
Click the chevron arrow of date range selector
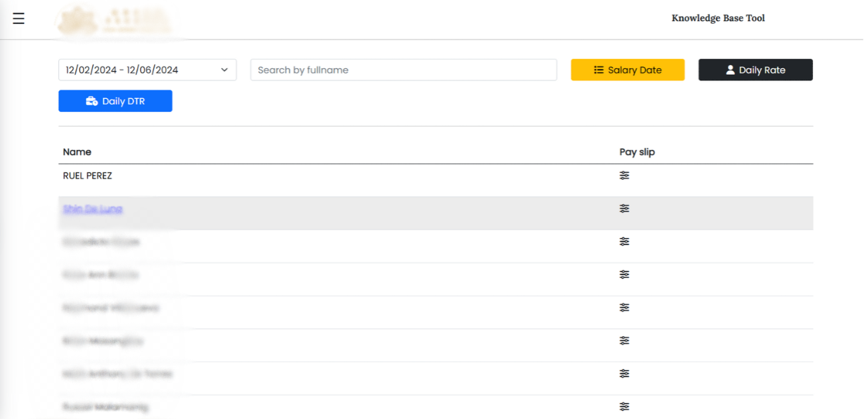coord(224,70)
